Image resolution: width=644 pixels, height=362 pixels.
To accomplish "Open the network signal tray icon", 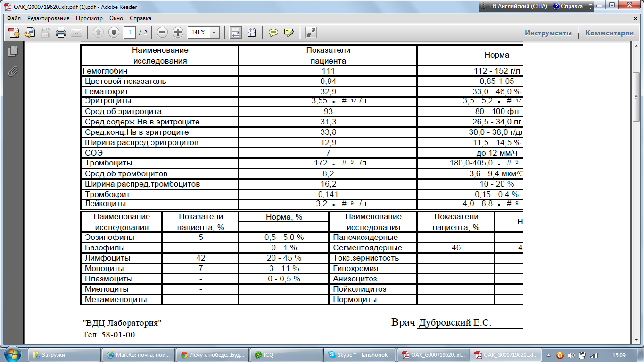I will (x=594, y=355).
